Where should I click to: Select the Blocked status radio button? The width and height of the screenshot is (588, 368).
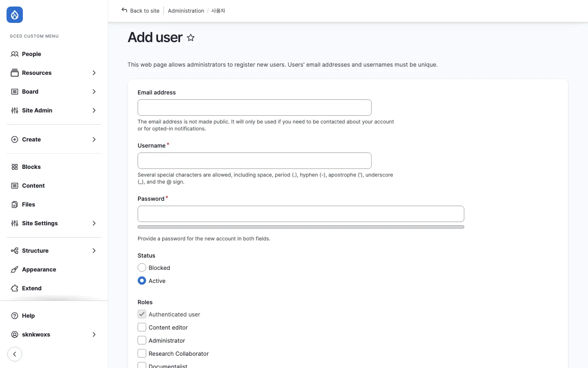[x=142, y=268]
